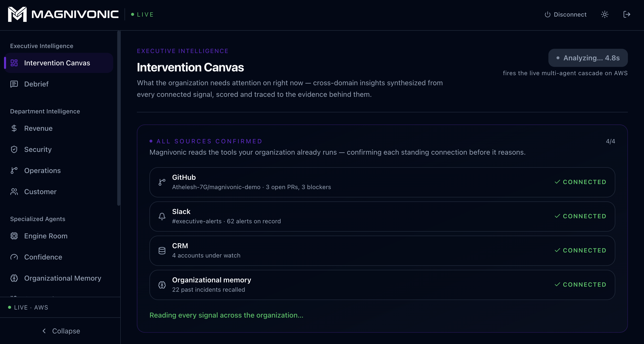644x344 pixels.
Task: Click the GitHub CONNECTED checkmark
Action: tap(557, 182)
